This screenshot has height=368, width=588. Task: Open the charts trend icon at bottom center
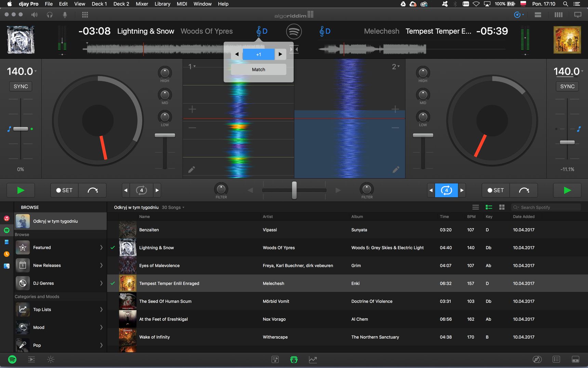pyautogui.click(x=313, y=359)
